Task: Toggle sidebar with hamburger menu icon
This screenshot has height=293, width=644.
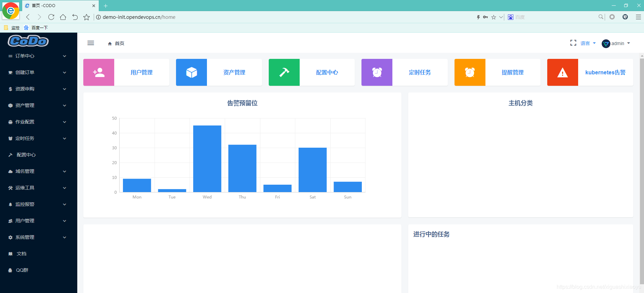Action: tap(91, 43)
